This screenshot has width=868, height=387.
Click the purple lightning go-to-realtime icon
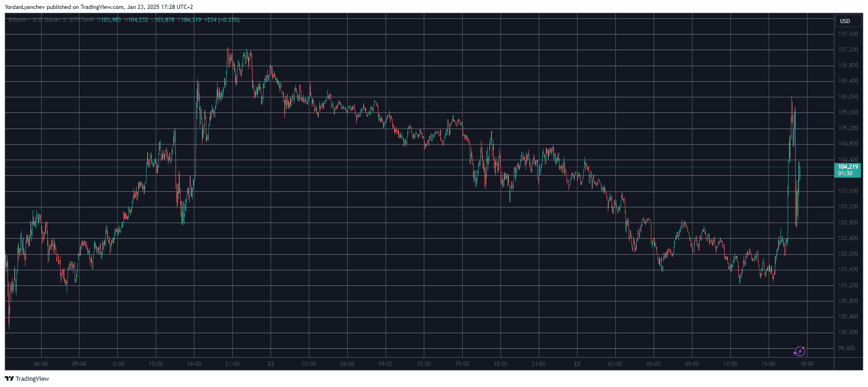(799, 351)
